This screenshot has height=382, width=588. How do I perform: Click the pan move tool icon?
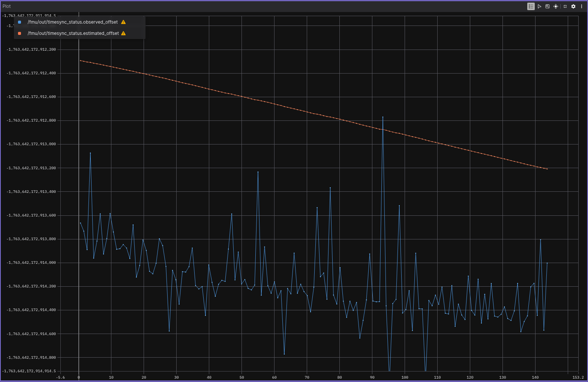point(556,6)
